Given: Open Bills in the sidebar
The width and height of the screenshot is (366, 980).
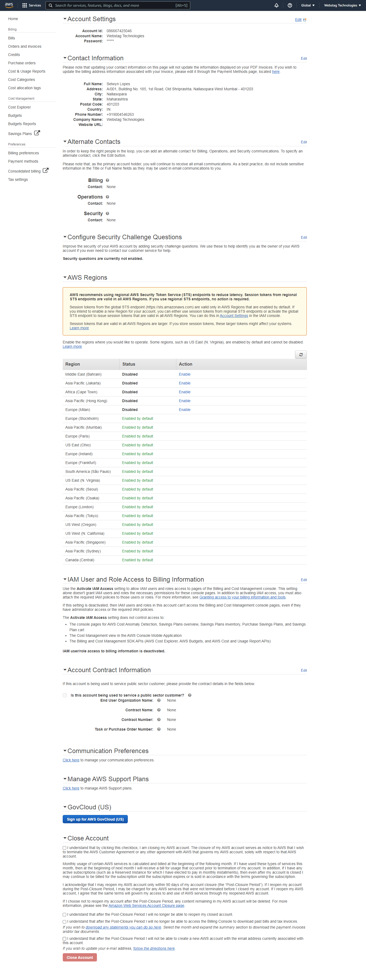Looking at the screenshot, I should [12, 38].
